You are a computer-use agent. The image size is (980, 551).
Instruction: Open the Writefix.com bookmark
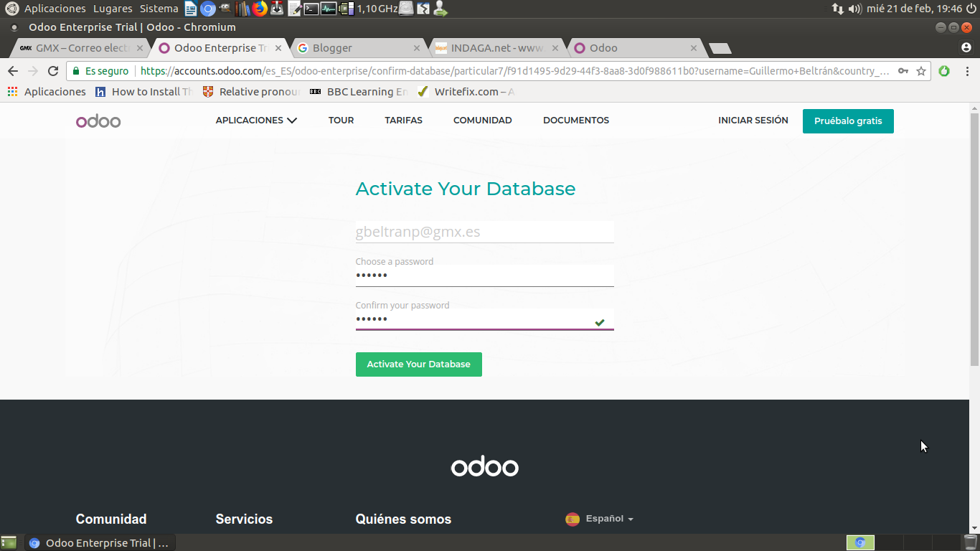pyautogui.click(x=466, y=92)
